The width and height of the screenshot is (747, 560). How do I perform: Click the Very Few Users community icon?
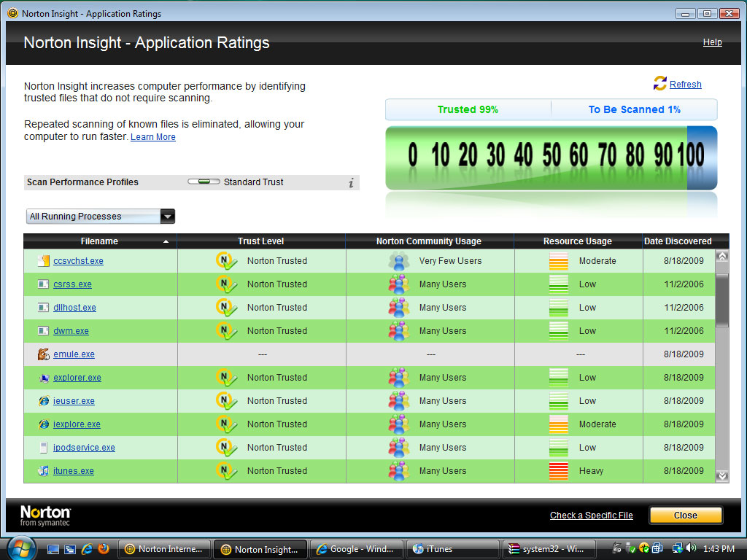point(398,261)
